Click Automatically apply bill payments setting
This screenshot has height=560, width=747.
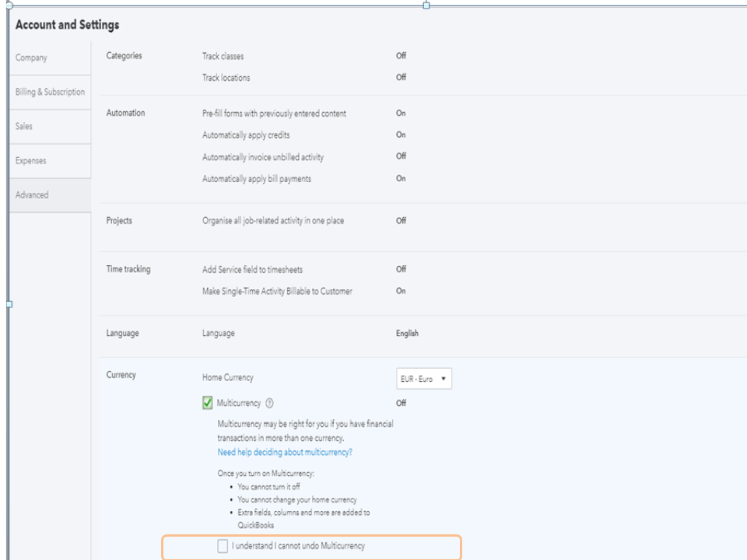point(257,179)
